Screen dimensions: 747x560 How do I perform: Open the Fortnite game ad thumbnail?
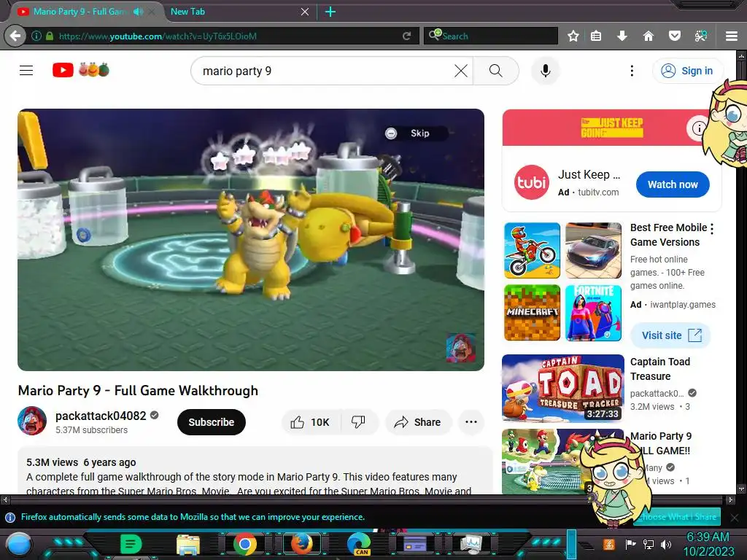[x=593, y=312]
